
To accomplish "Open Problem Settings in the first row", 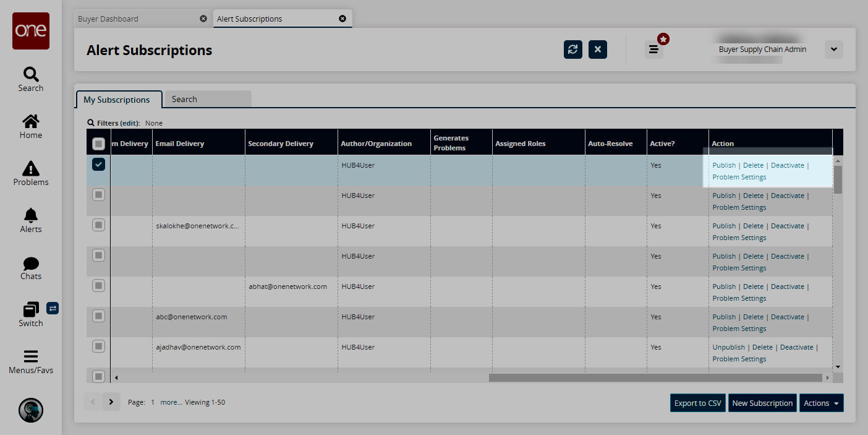I will (x=739, y=177).
